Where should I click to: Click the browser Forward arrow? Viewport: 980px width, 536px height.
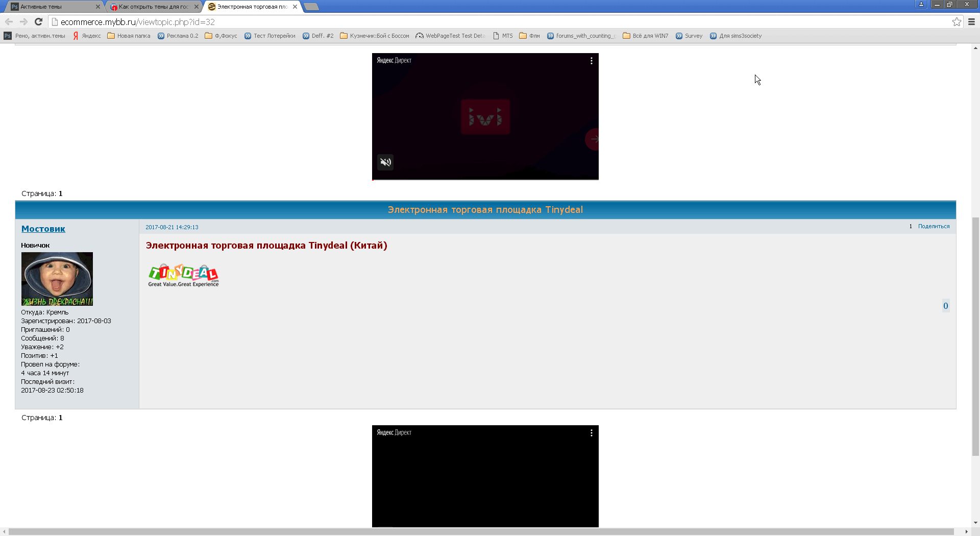(23, 21)
